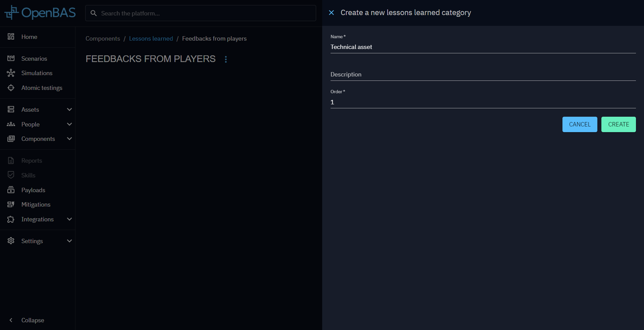Screen dimensions: 644x330
Task: Click the Home dashboard icon
Action: pyautogui.click(x=11, y=37)
